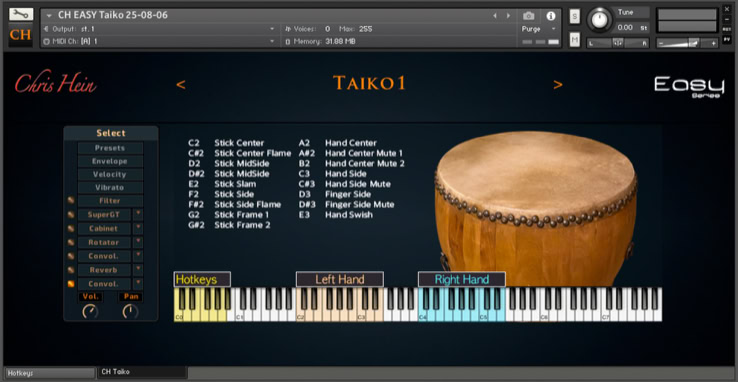Open the Envelope page
Image resolution: width=738 pixels, height=382 pixels.
pos(110,161)
